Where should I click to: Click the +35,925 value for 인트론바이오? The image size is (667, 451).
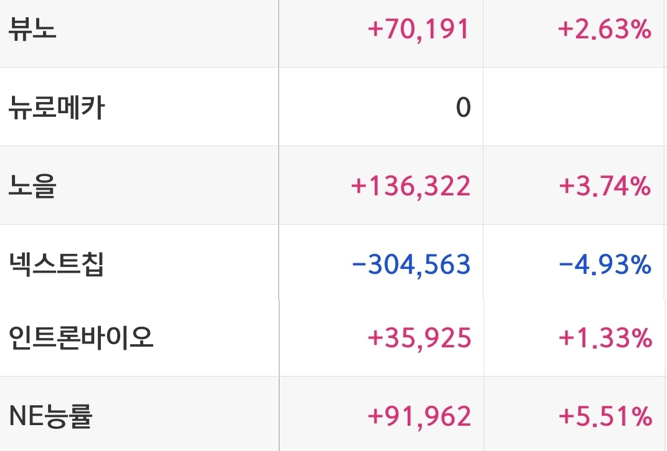pyautogui.click(x=419, y=338)
